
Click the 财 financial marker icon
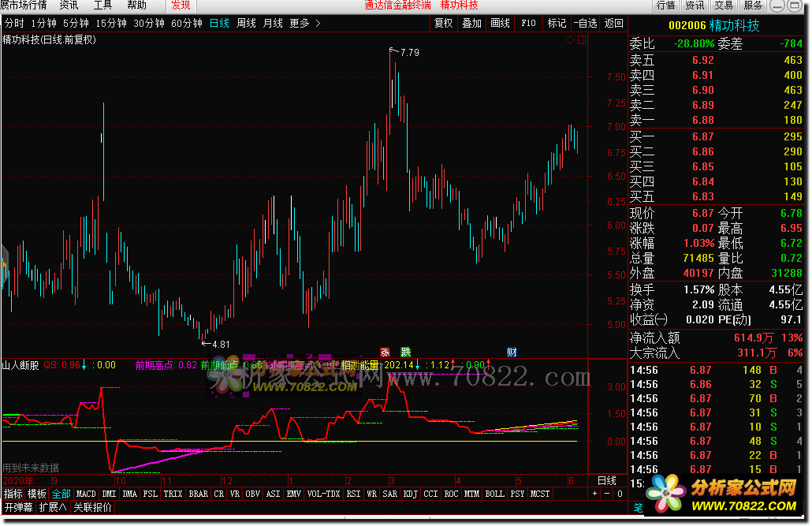(x=512, y=353)
